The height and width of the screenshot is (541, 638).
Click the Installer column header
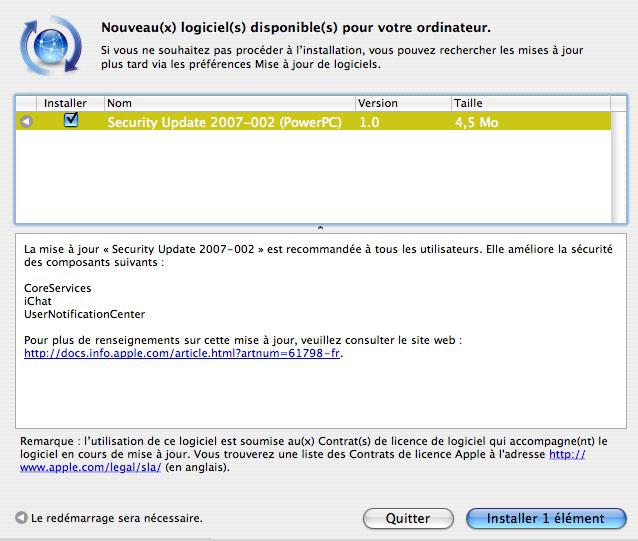(x=70, y=103)
